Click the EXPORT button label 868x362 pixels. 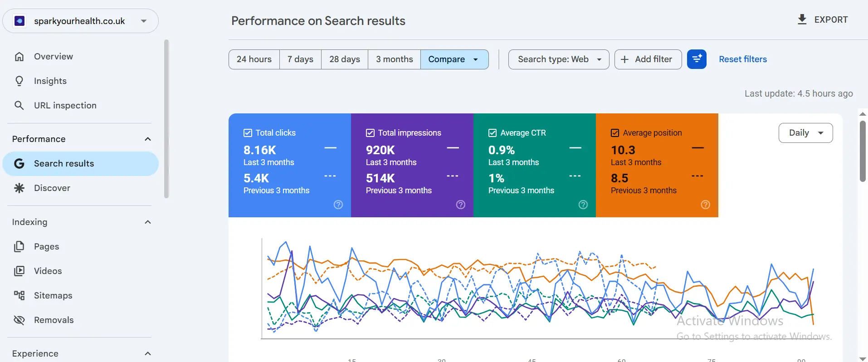[831, 20]
